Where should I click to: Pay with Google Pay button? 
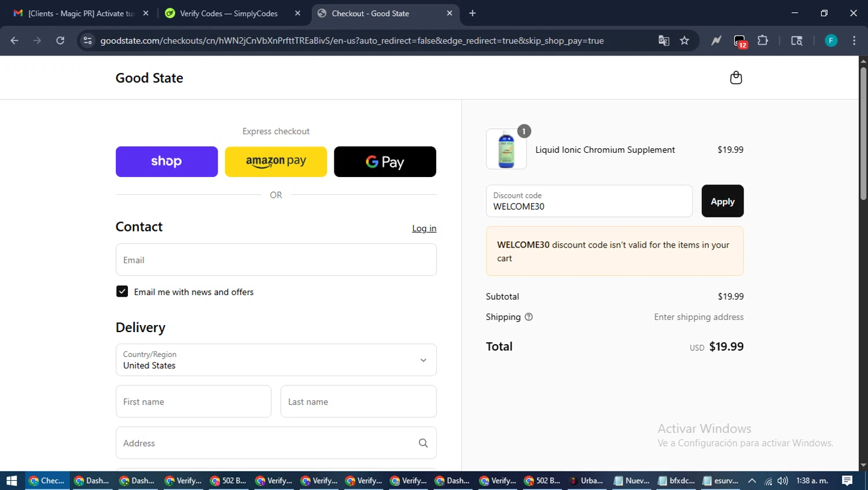385,161
